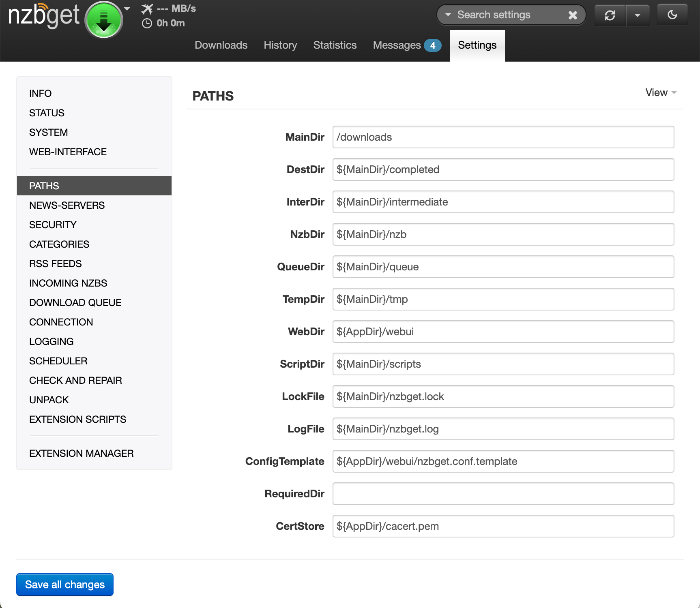Switch to the Statistics tab
Viewport: 700px width, 608px height.
(335, 45)
